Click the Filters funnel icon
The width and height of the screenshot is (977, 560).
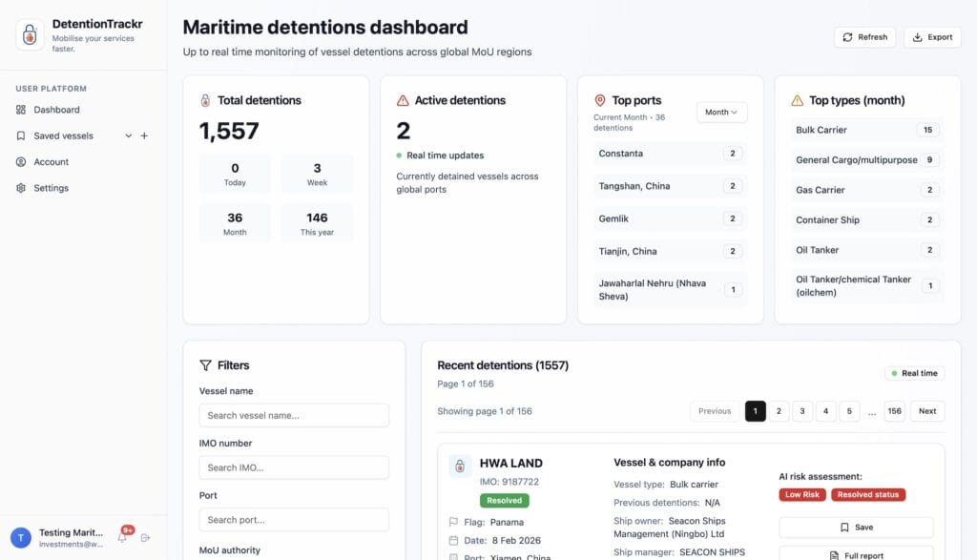click(x=206, y=365)
